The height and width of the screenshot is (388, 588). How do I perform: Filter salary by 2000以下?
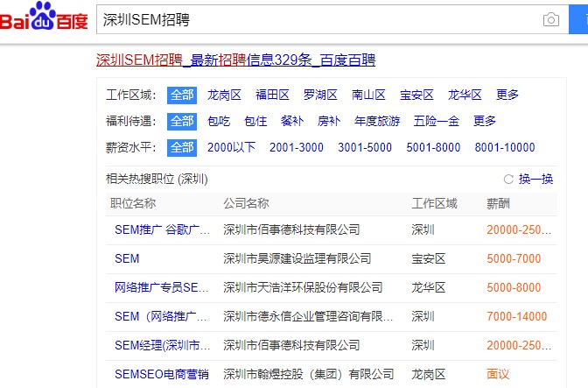[231, 148]
